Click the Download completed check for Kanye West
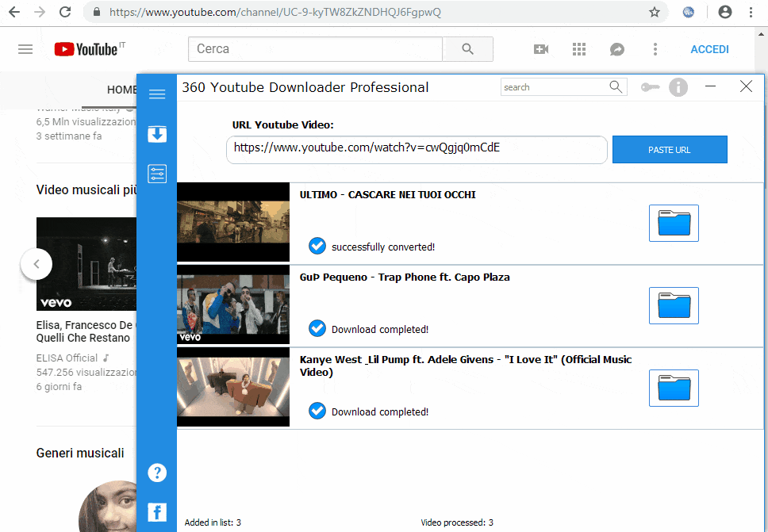 317,411
